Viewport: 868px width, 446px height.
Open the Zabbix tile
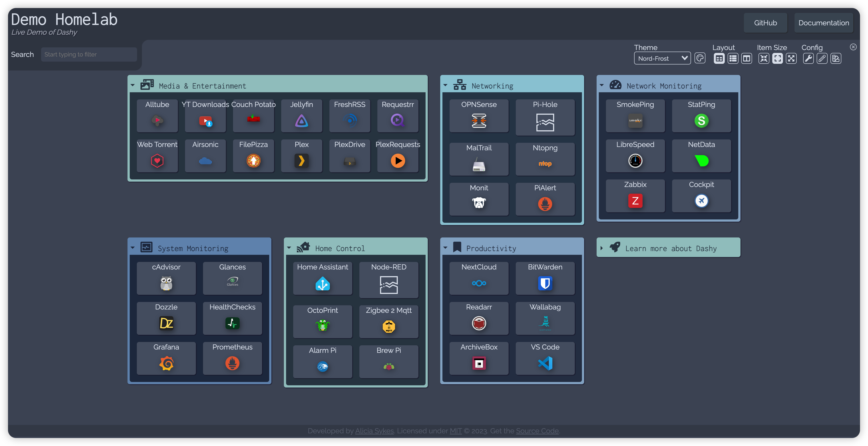pyautogui.click(x=635, y=196)
